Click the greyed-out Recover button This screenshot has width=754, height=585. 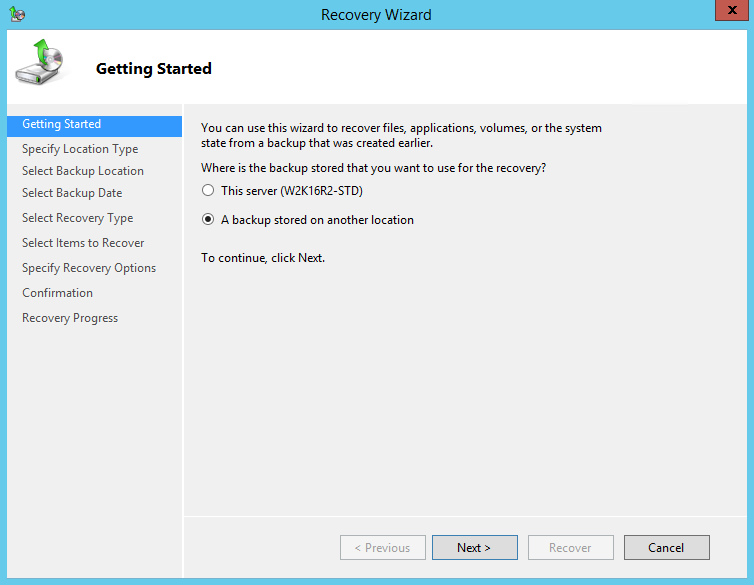[x=570, y=548]
